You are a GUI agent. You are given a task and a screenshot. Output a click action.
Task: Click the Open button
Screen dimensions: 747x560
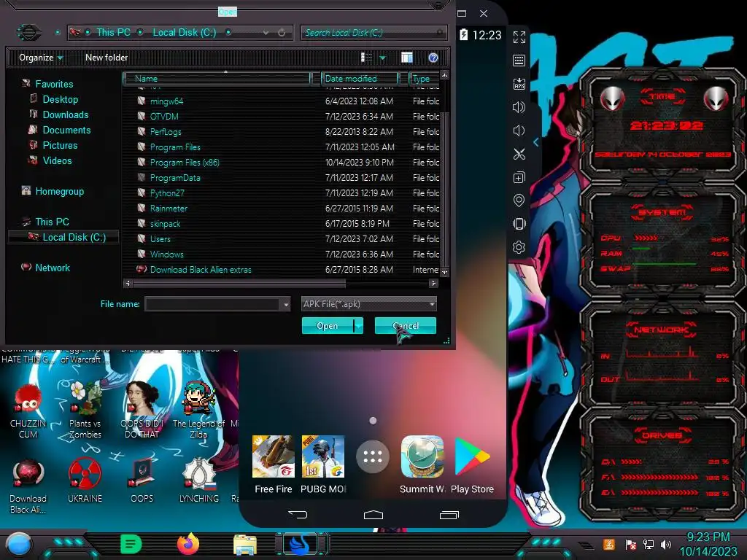point(328,326)
